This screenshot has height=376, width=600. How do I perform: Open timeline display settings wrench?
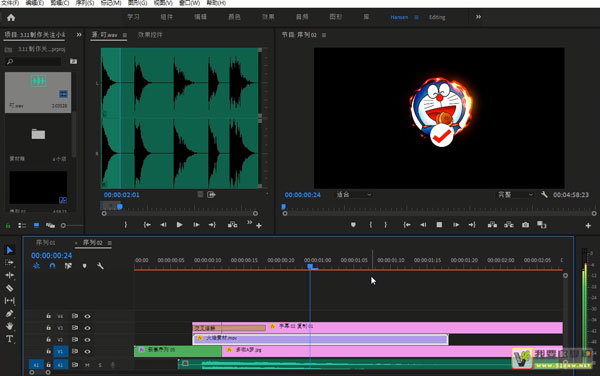(x=100, y=266)
